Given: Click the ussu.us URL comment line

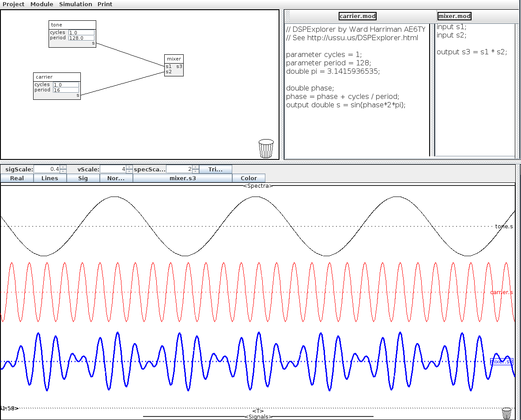Looking at the screenshot, I should click(x=352, y=38).
